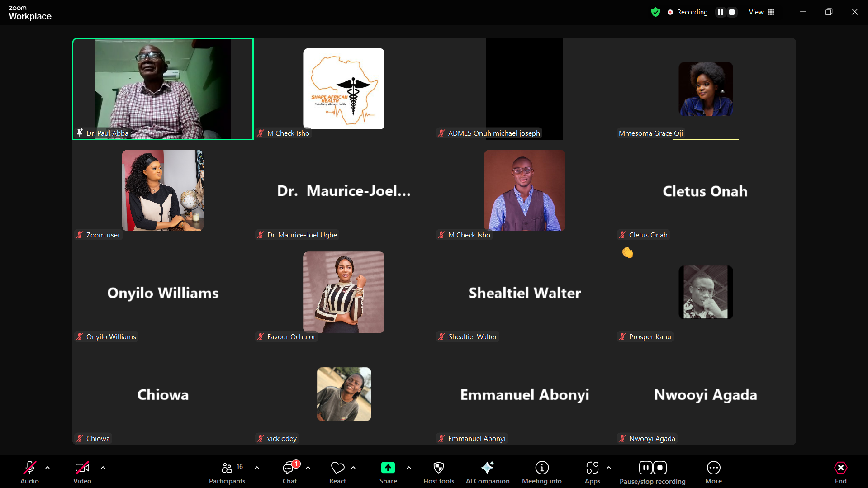Viewport: 868px width, 488px height.
Task: Expand audio options arrow next to Audio
Action: (47, 468)
